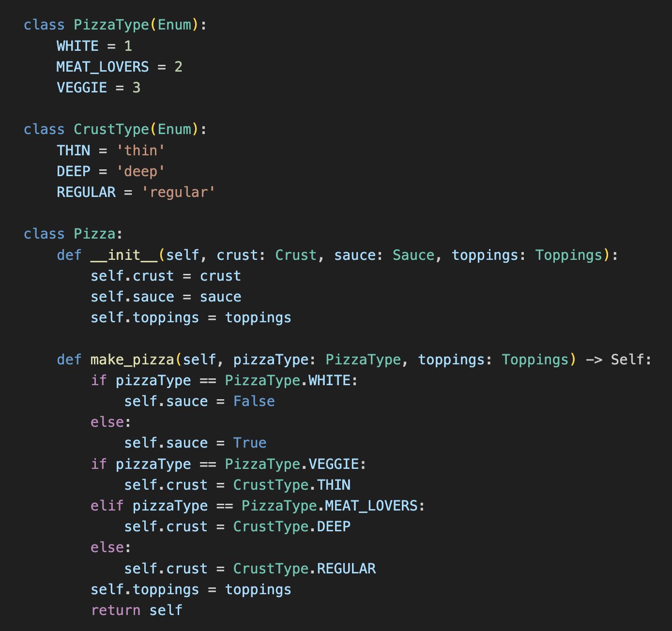Click the CrustType class name in its definition
This screenshot has height=631, width=672.
[x=111, y=129]
